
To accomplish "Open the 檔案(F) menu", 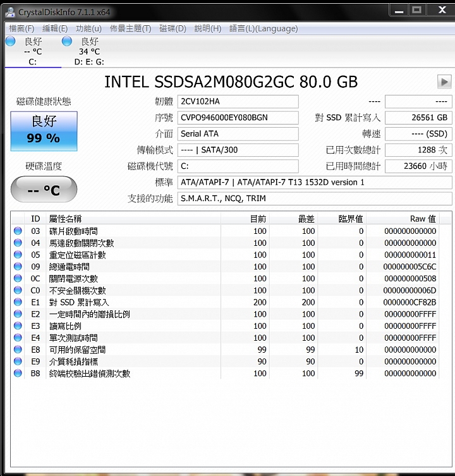I will coord(21,28).
